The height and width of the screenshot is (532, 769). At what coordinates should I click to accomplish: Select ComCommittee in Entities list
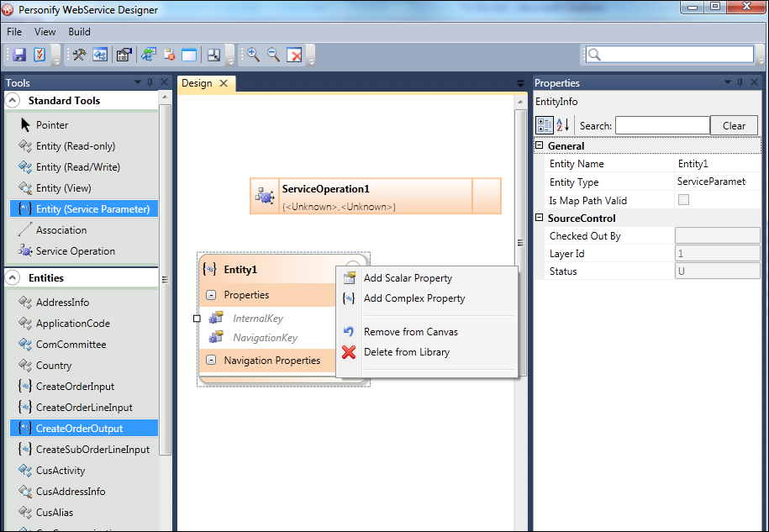click(71, 345)
